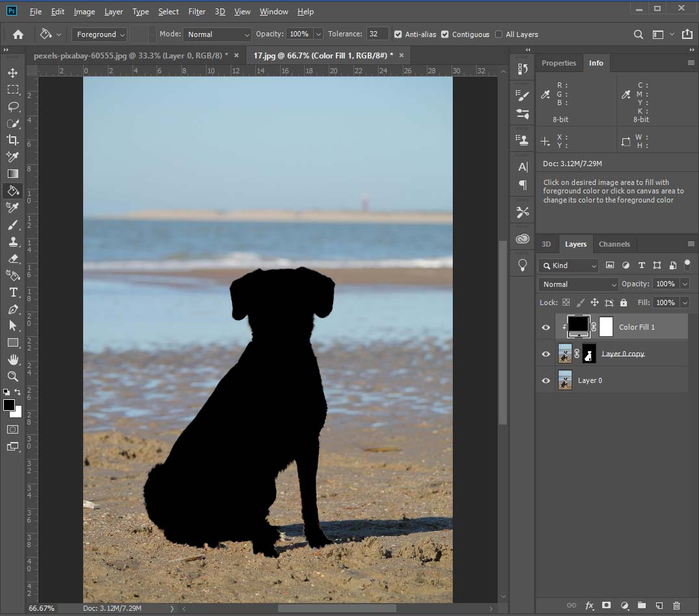The width and height of the screenshot is (699, 616).
Task: Disable the Contiguous checkbox
Action: click(x=444, y=34)
